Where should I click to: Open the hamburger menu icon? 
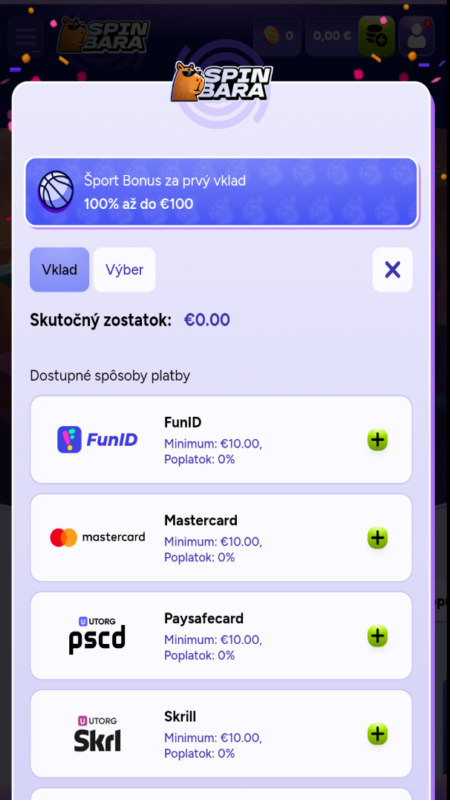click(26, 36)
